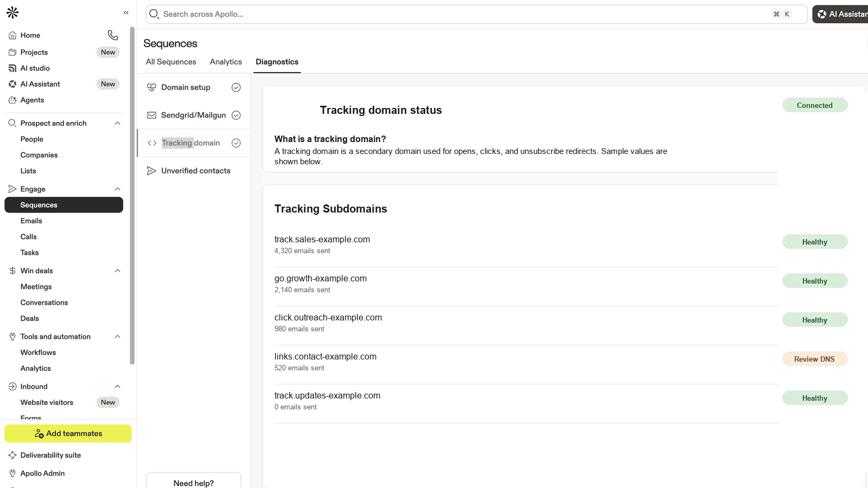Select the Diagnostics tab

(277, 62)
